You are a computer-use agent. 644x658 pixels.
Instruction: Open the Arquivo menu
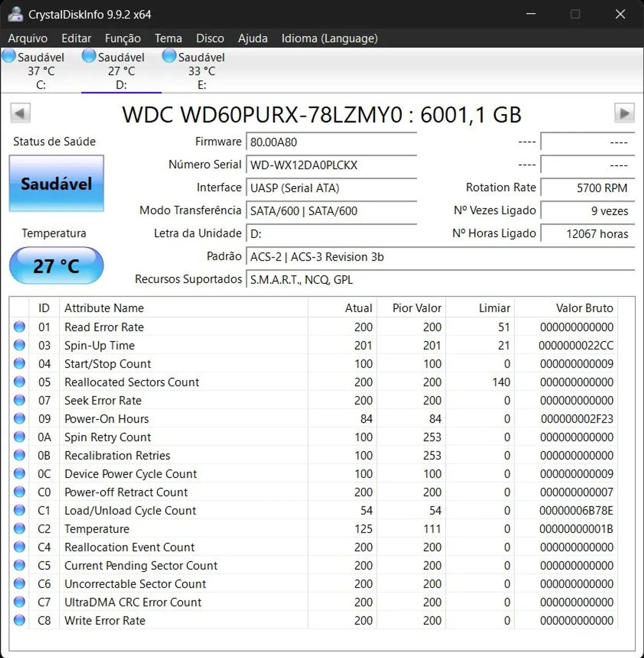point(28,38)
